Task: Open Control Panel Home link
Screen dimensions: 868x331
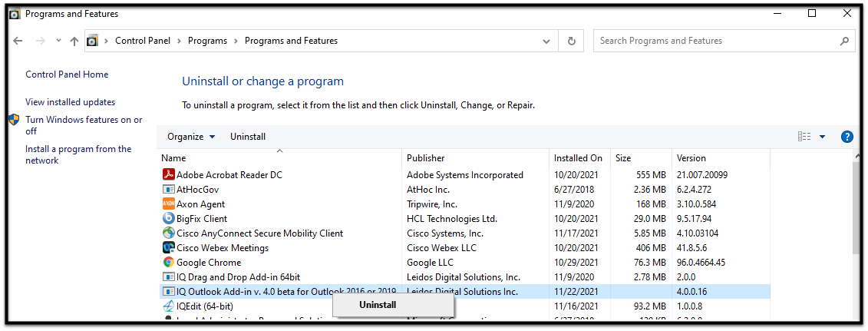Action: pyautogui.click(x=67, y=74)
